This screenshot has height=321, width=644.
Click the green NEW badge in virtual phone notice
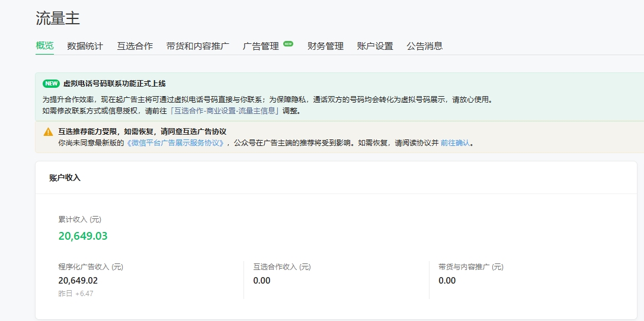click(52, 84)
